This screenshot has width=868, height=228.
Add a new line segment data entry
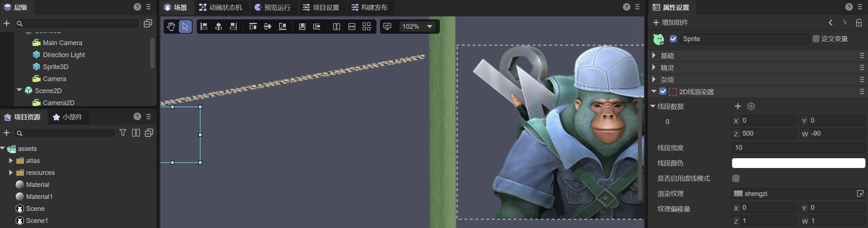738,106
